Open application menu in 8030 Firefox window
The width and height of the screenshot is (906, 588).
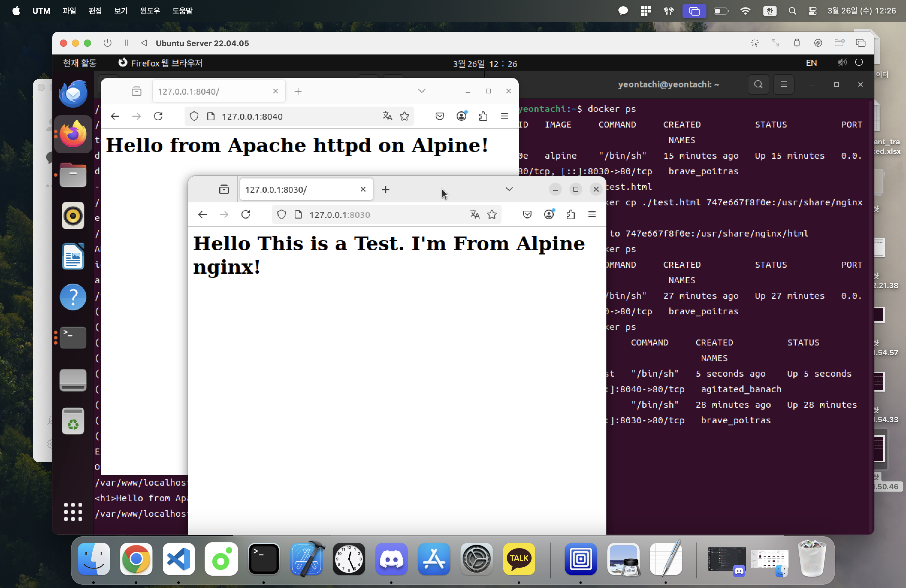coord(592,214)
